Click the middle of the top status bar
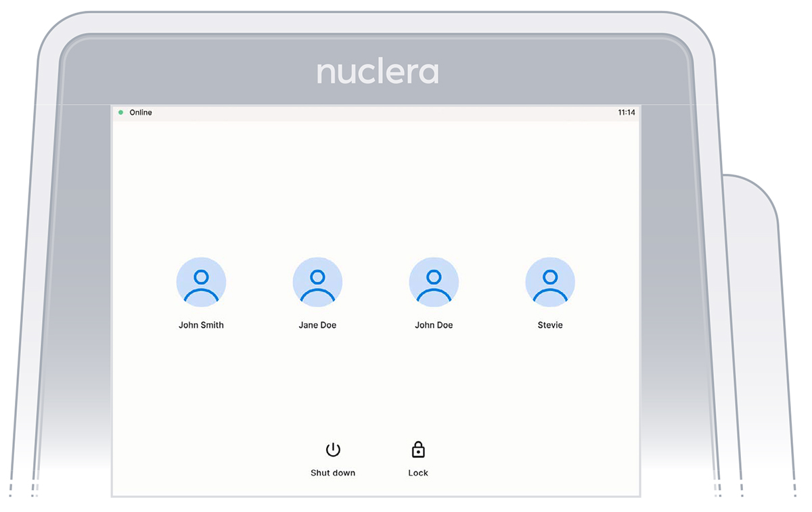The width and height of the screenshot is (812, 512). pos(376,113)
